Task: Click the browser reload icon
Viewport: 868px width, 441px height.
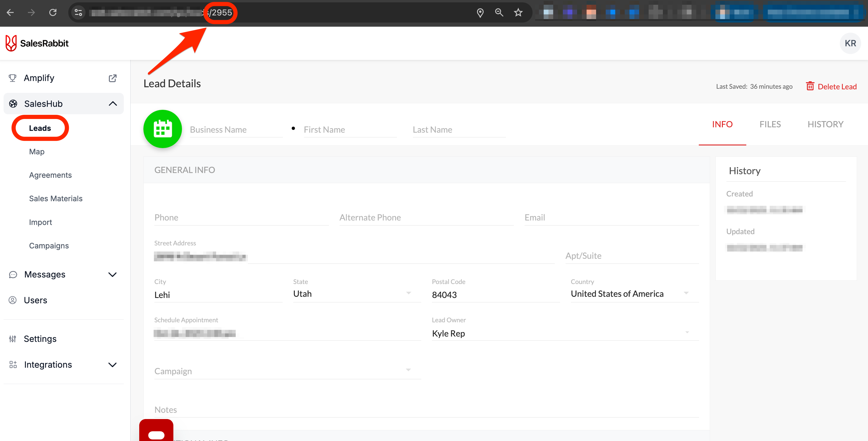Action: 53,12
